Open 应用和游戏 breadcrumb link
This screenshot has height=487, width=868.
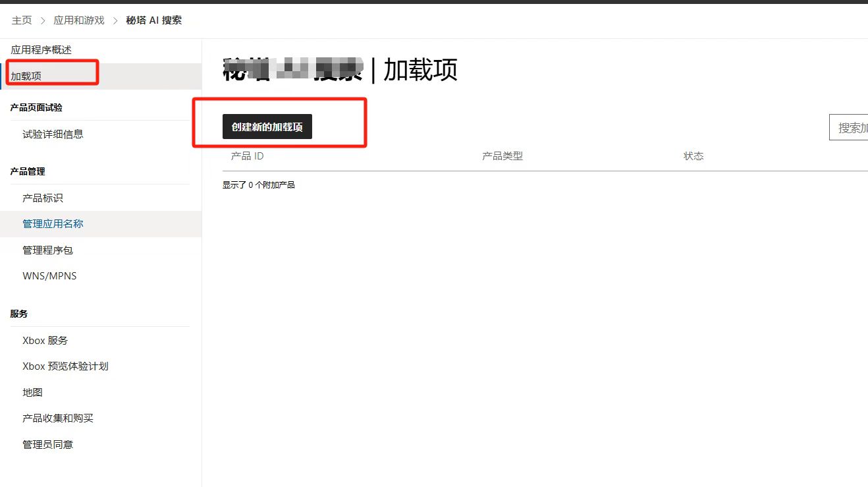tap(79, 20)
